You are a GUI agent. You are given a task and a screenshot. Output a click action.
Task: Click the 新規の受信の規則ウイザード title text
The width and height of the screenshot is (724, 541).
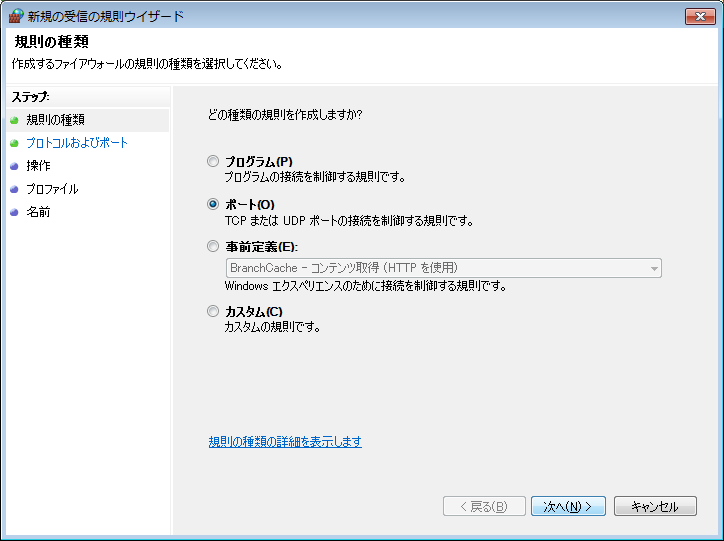[106, 17]
